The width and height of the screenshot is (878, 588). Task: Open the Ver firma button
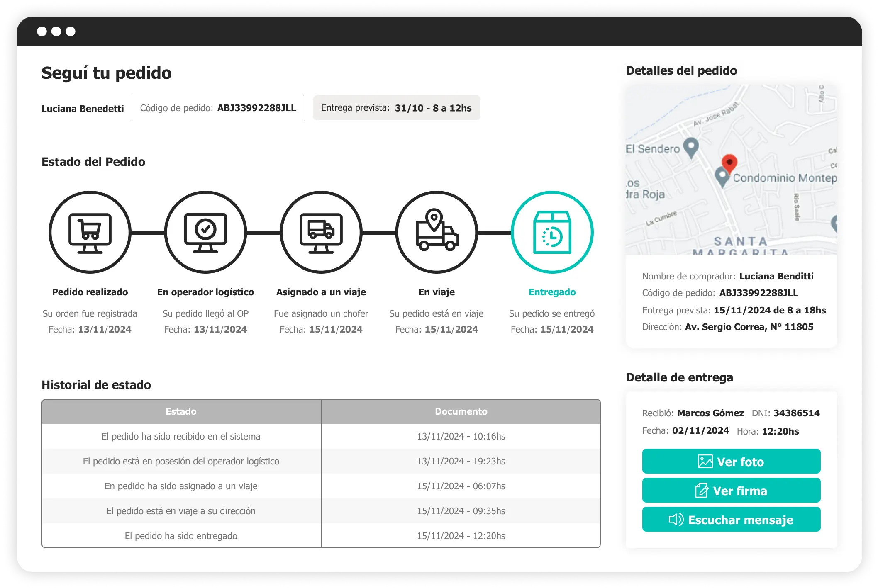click(x=731, y=490)
